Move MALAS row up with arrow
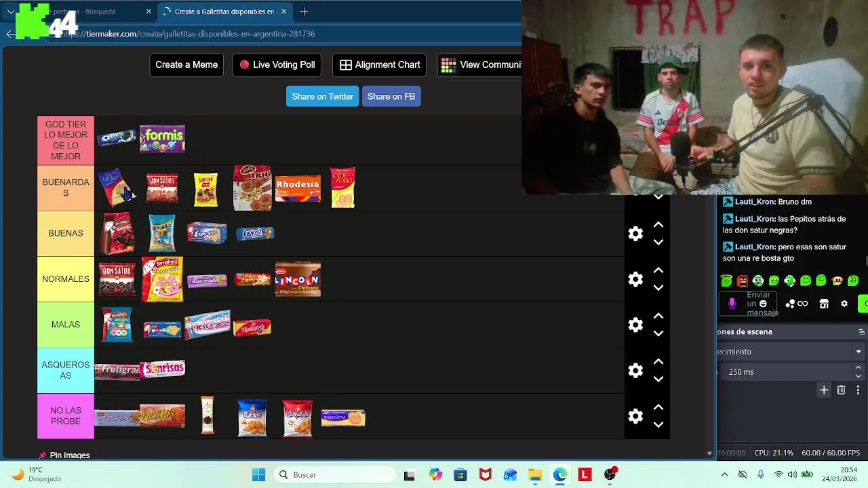Viewport: 868px width, 488px height. coord(658,316)
